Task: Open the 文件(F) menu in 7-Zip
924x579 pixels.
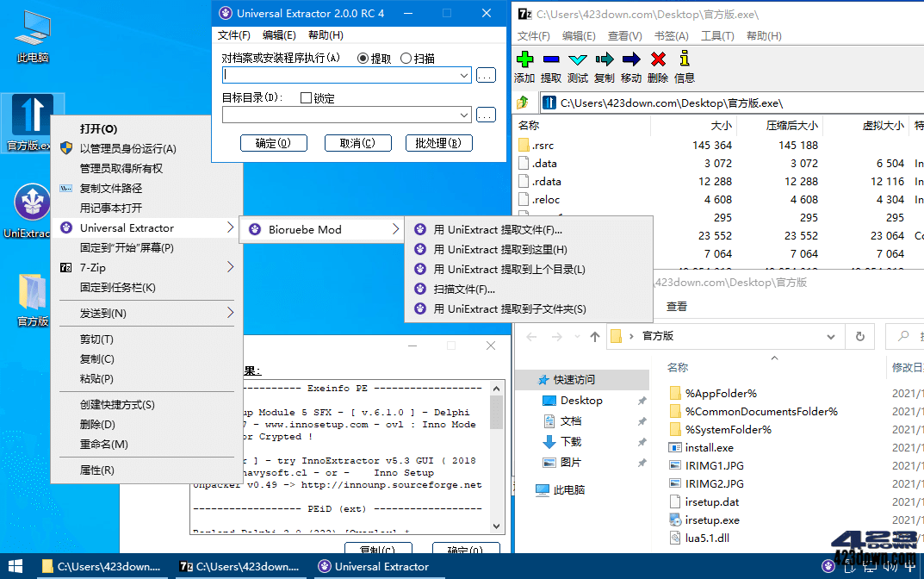Action: click(x=534, y=36)
